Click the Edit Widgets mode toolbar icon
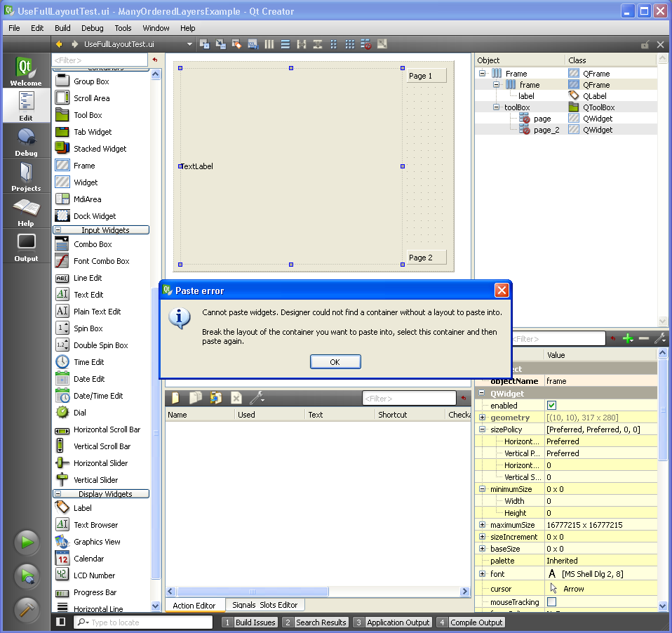The width and height of the screenshot is (672, 633). point(204,44)
